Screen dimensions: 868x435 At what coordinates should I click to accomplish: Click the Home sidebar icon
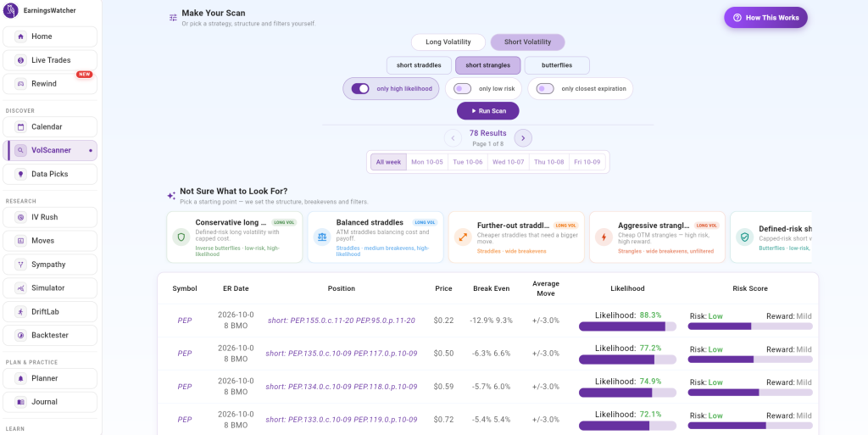pos(20,36)
